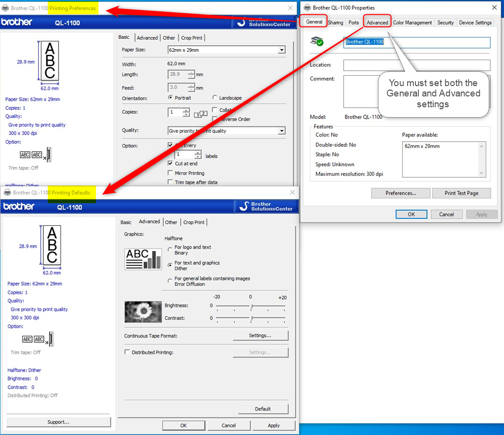
Task: Enable the Distributed Printing checkbox
Action: click(127, 352)
